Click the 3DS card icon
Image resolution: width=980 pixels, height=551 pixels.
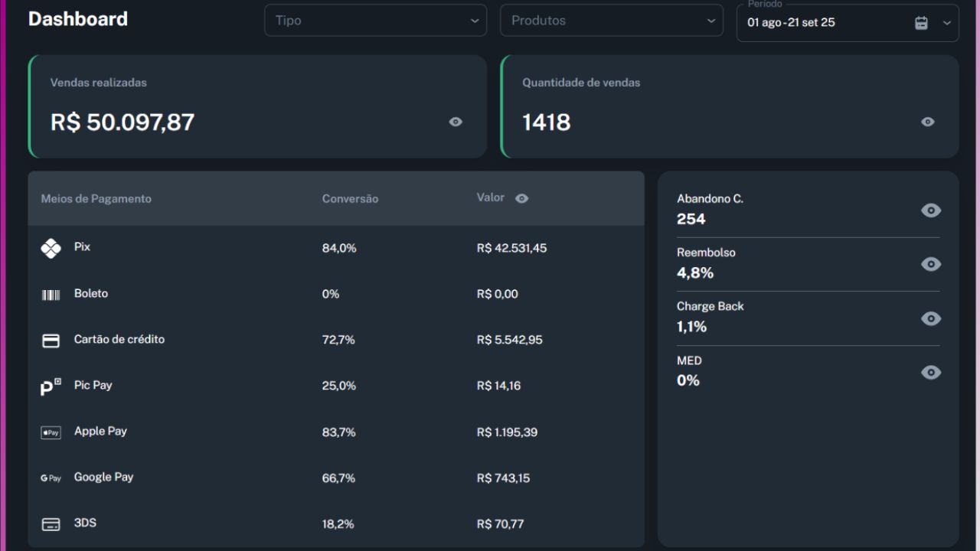pos(51,523)
